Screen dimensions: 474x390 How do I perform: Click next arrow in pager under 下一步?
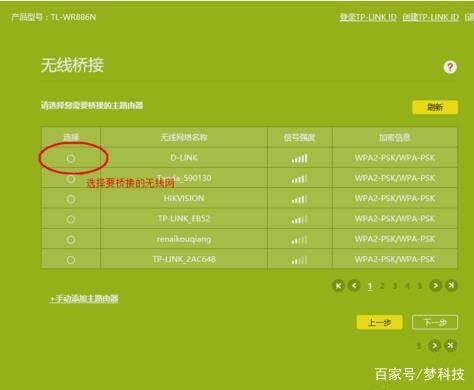(434, 346)
